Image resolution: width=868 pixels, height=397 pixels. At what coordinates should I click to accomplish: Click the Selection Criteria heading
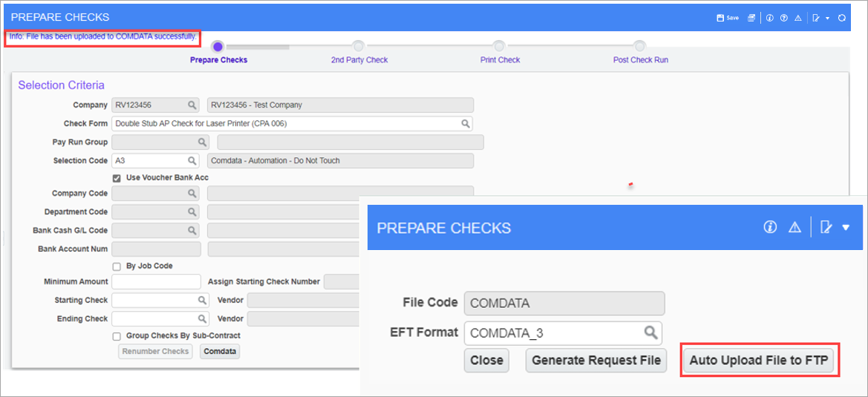click(62, 85)
